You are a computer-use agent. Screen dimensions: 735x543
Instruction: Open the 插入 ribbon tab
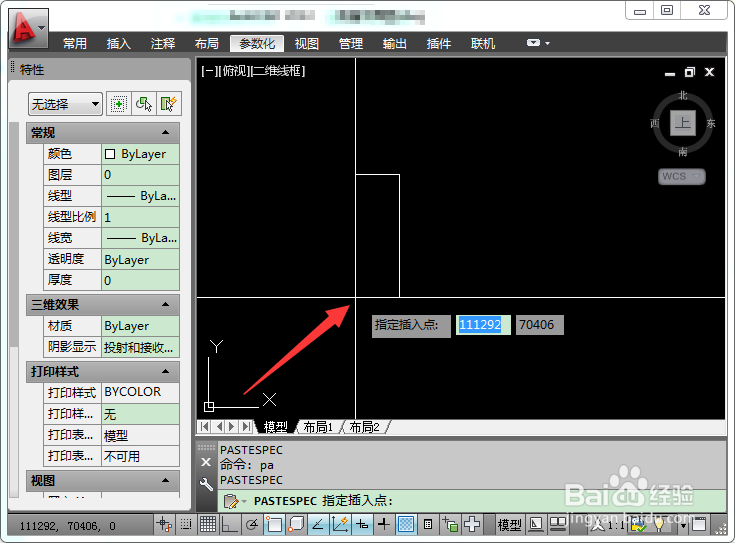119,44
